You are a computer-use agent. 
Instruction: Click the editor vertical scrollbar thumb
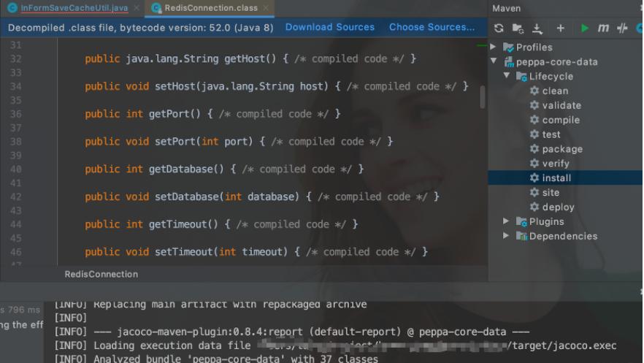(x=483, y=96)
